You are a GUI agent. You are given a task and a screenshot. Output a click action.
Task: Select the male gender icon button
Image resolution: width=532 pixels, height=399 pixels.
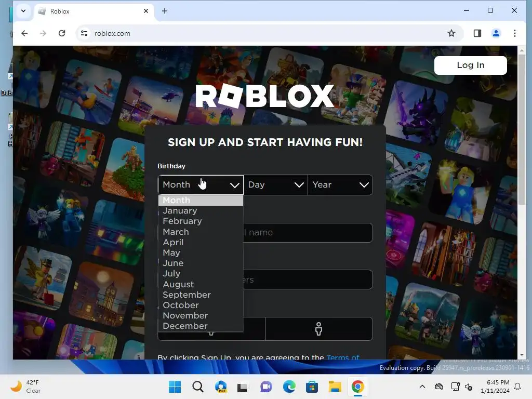point(319,329)
